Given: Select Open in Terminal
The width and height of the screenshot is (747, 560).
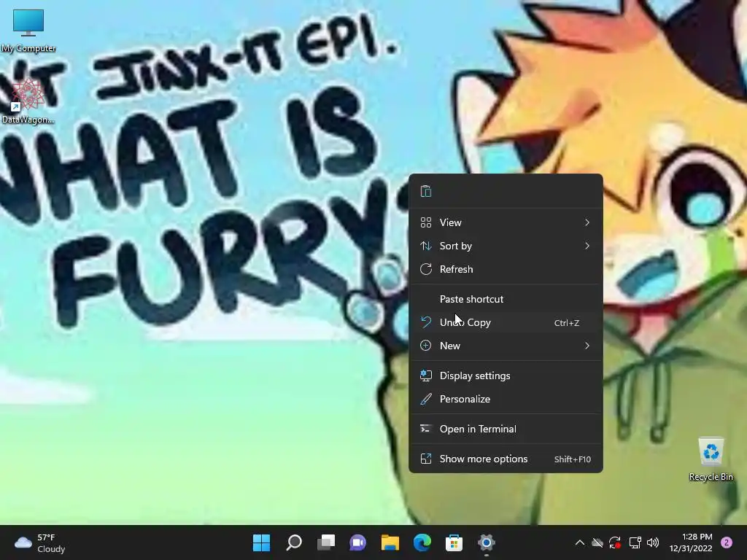Looking at the screenshot, I should pyautogui.click(x=506, y=429).
